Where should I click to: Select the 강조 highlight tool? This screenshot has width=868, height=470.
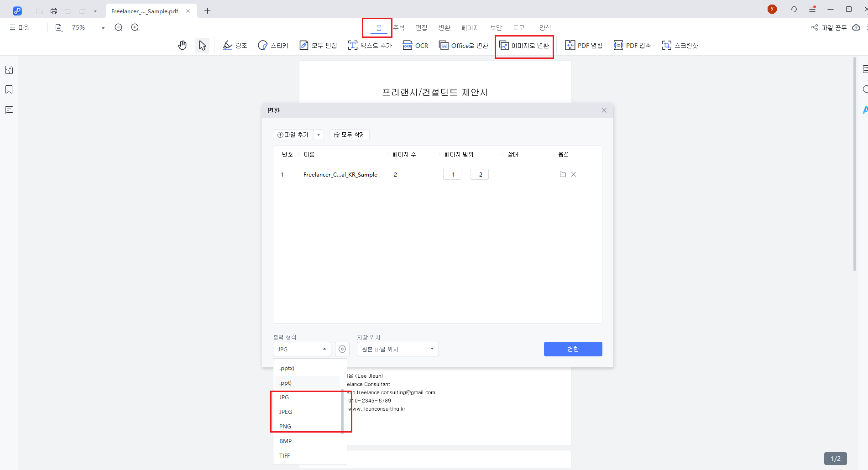[235, 45]
